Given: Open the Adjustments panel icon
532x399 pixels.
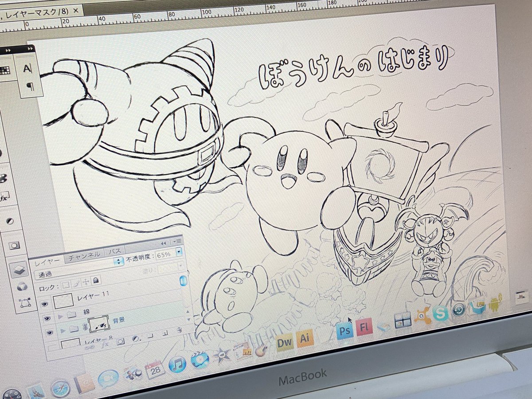Looking at the screenshot, I should click(x=10, y=221).
